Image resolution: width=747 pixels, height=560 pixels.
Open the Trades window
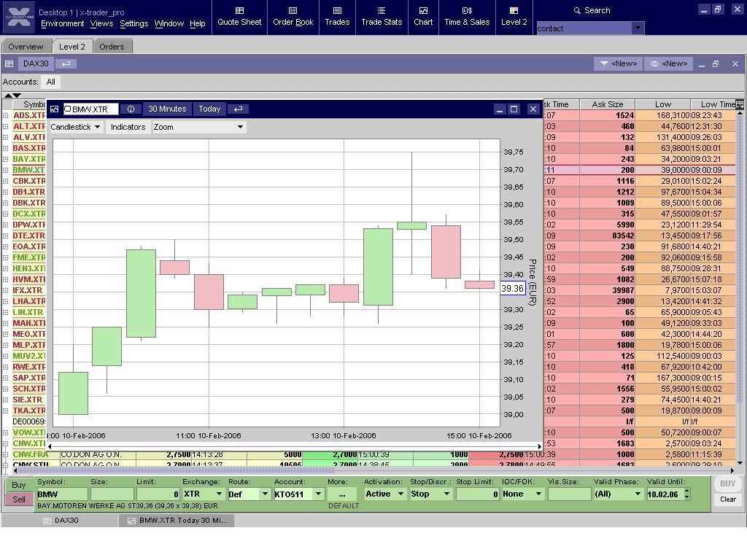337,17
